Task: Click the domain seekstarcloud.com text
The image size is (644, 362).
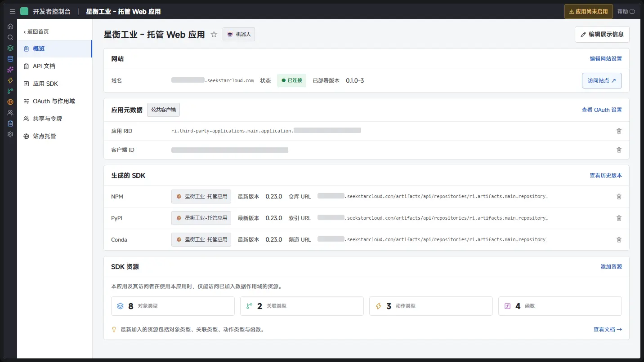Action: 212,81
